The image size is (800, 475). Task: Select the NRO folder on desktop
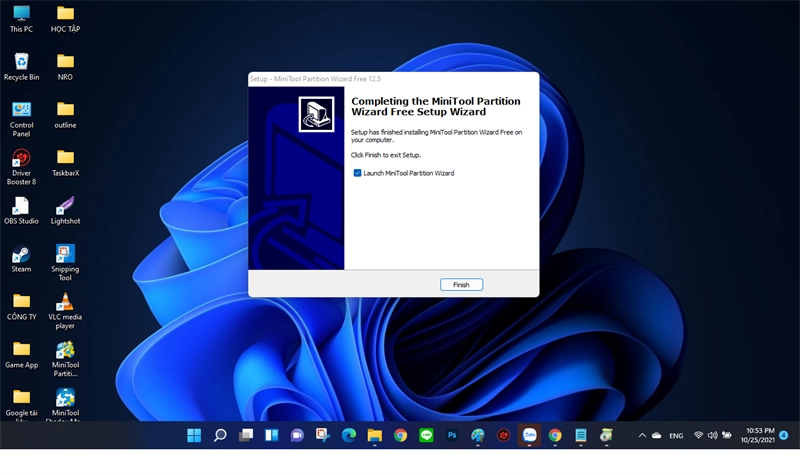coord(65,67)
